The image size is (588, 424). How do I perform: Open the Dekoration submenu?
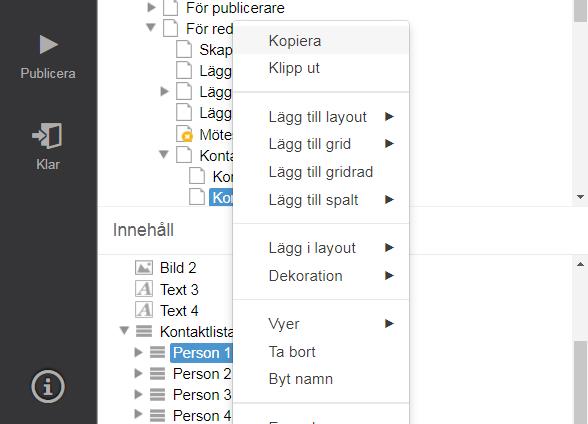pos(321,276)
